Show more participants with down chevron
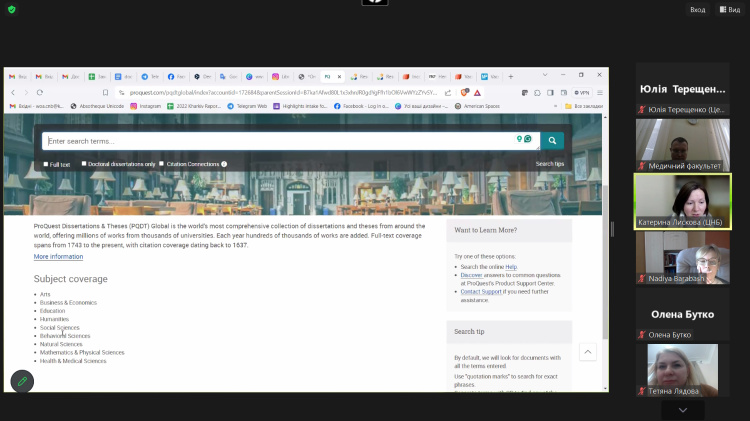 coord(683,410)
